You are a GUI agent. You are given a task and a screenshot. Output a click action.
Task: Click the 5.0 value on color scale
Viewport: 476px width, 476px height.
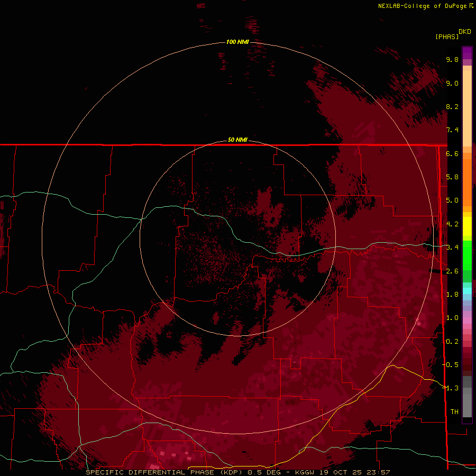point(452,200)
